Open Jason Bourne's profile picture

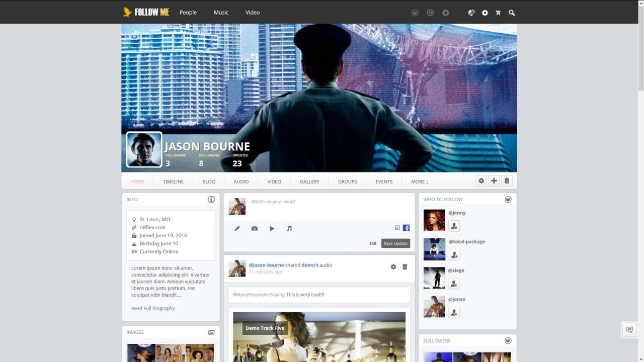pyautogui.click(x=144, y=149)
